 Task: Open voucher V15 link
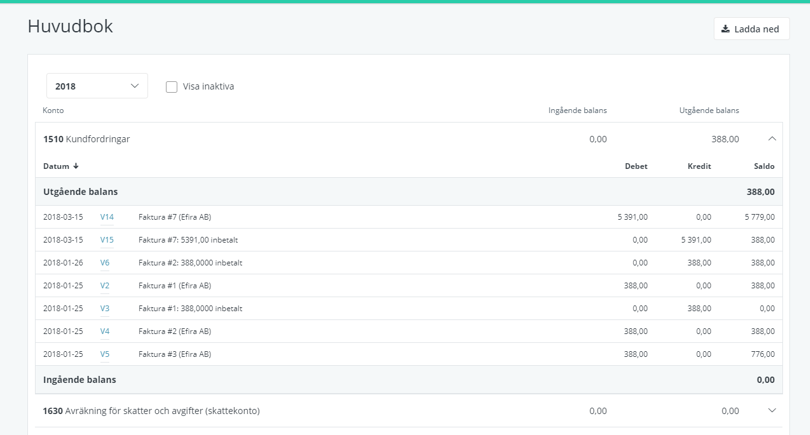point(107,240)
